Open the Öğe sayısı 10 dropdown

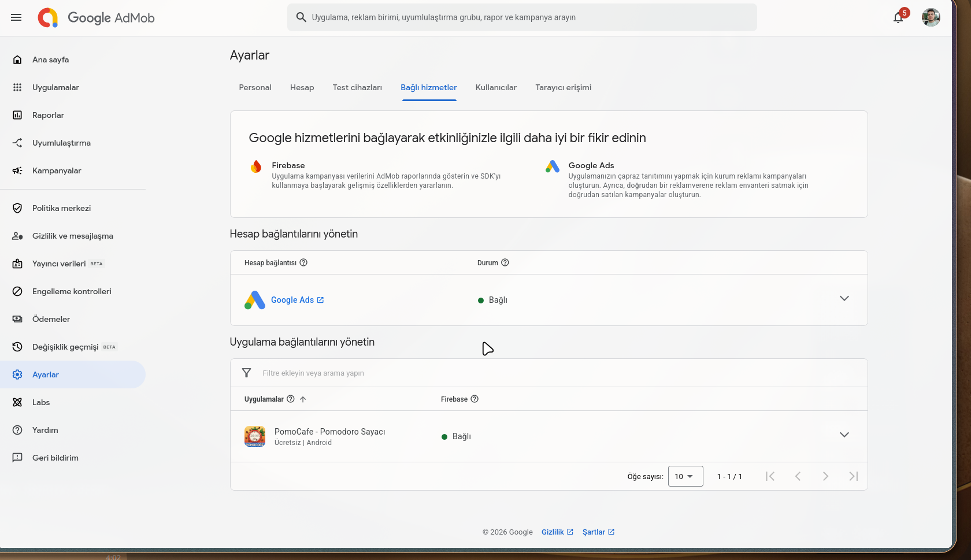(685, 476)
